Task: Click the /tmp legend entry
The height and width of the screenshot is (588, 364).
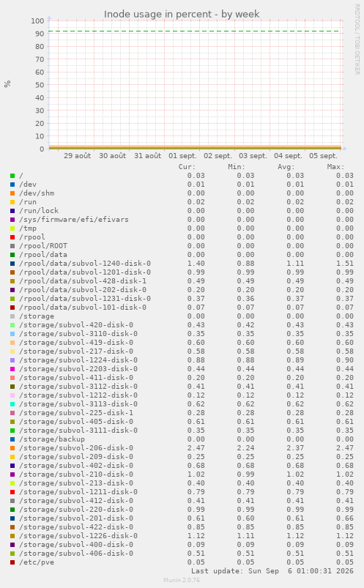Action: pos(28,228)
